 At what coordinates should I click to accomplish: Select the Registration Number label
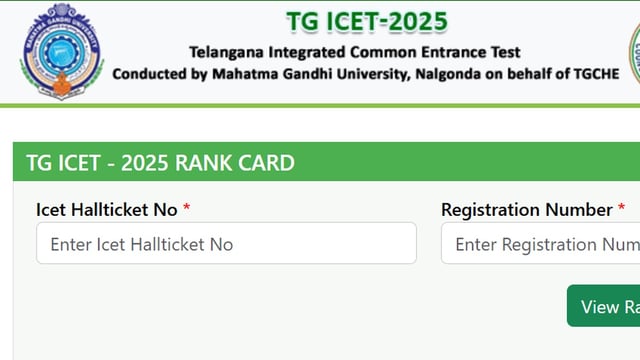click(x=527, y=210)
